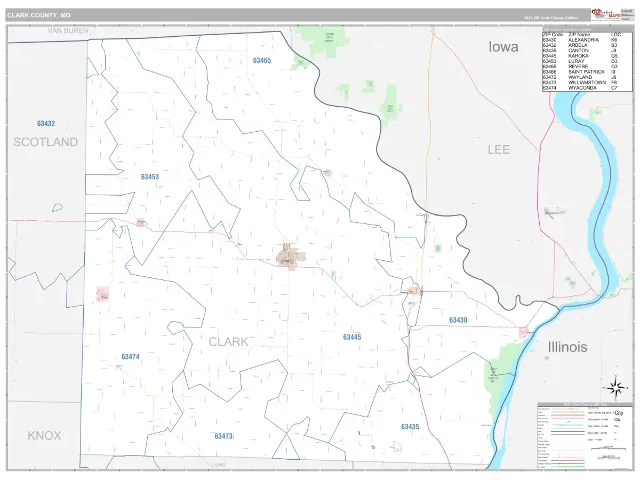Select the SAINT PATRICK row in ZIP index

[x=587, y=72]
